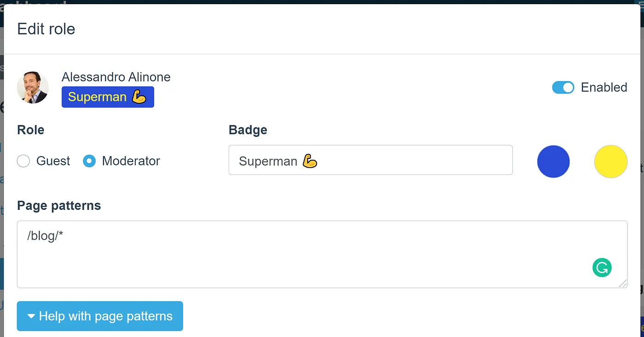644x337 pixels.
Task: Click Alessandro Alinone's avatar photo
Action: (33, 87)
